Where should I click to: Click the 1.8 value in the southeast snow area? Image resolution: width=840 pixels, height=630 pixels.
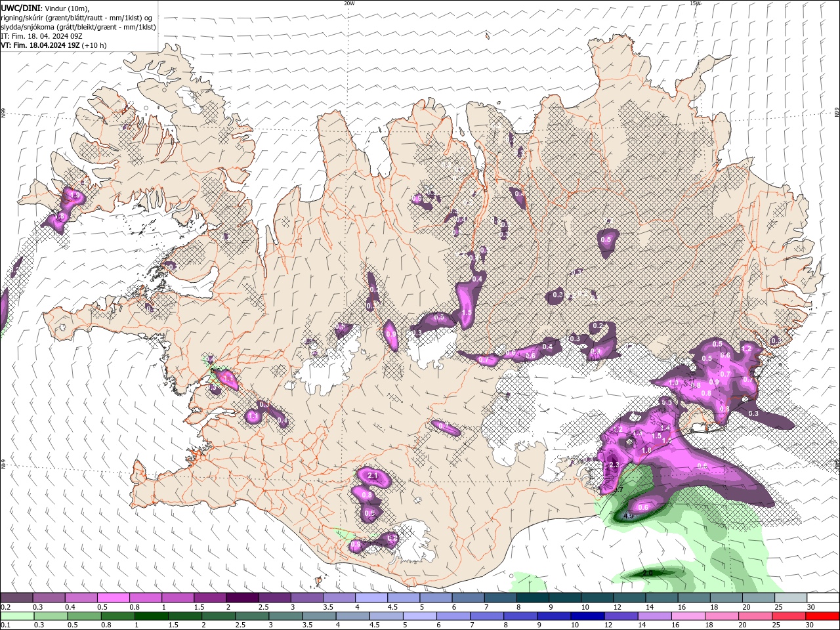click(646, 450)
